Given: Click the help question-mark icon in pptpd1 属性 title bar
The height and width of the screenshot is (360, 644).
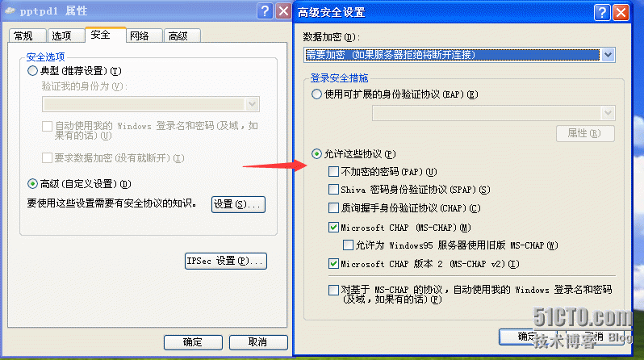Looking at the screenshot, I should [266, 11].
